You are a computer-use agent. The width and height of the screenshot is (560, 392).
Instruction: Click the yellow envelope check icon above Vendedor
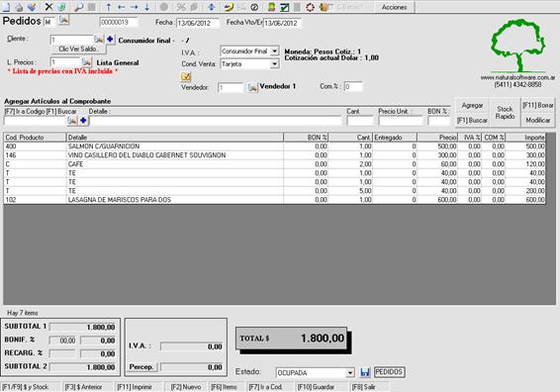(x=186, y=76)
